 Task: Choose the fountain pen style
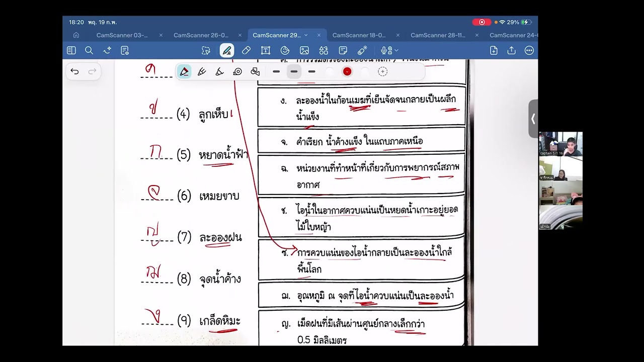184,71
